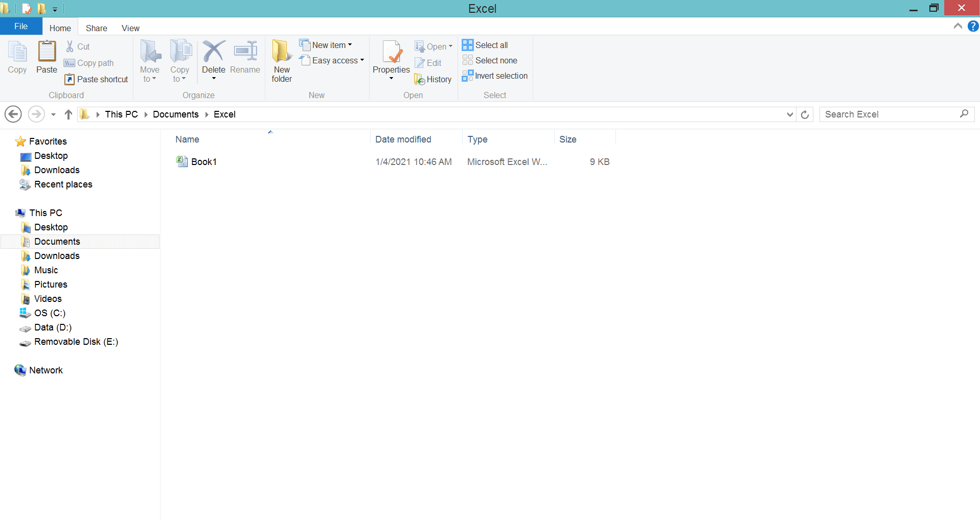
Task: Switch to the Home ribbon tab
Action: pos(60,28)
